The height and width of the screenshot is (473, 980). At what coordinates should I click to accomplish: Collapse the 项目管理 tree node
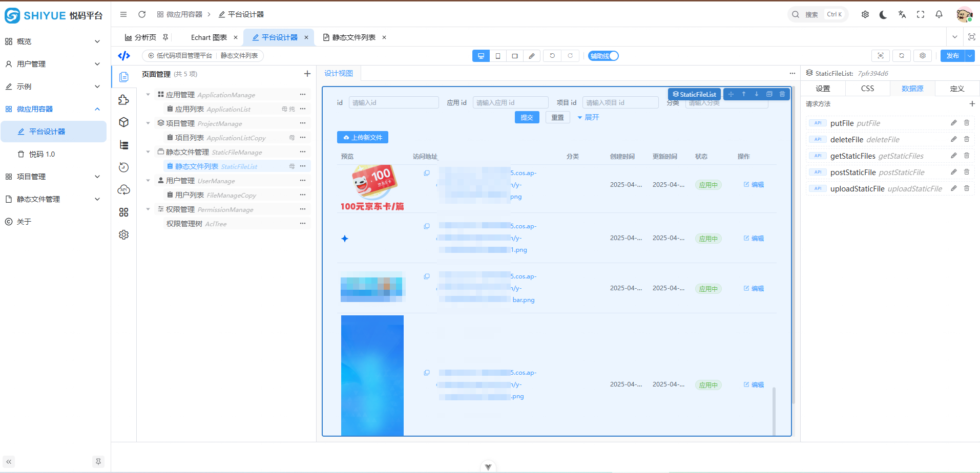click(x=148, y=123)
